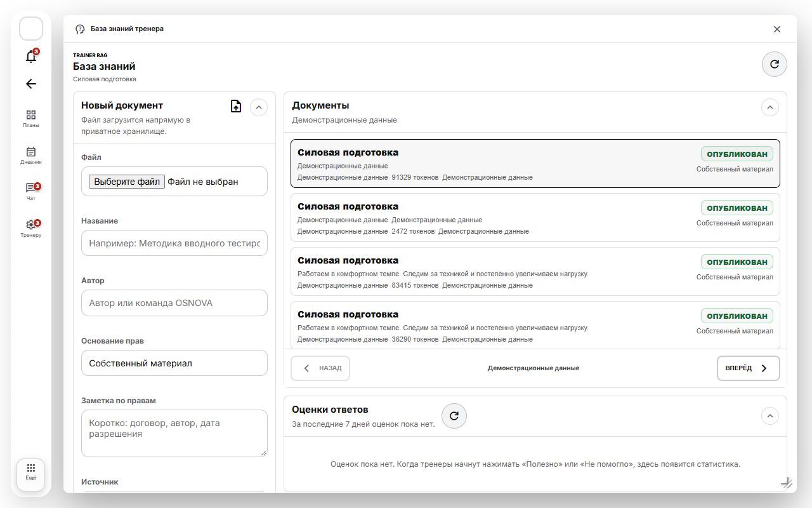
Task: Open Планы section in sidebar
Action: click(x=31, y=119)
